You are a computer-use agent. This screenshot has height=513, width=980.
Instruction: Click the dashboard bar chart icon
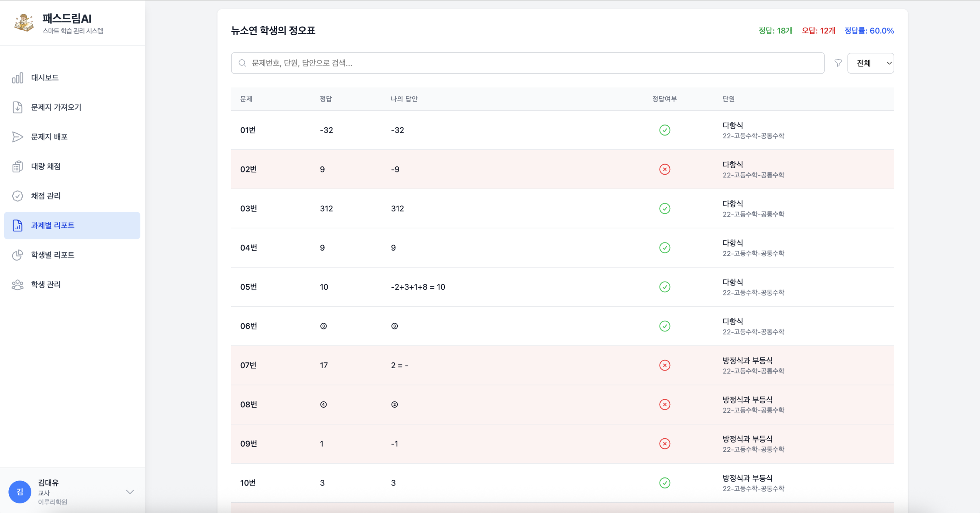point(18,78)
